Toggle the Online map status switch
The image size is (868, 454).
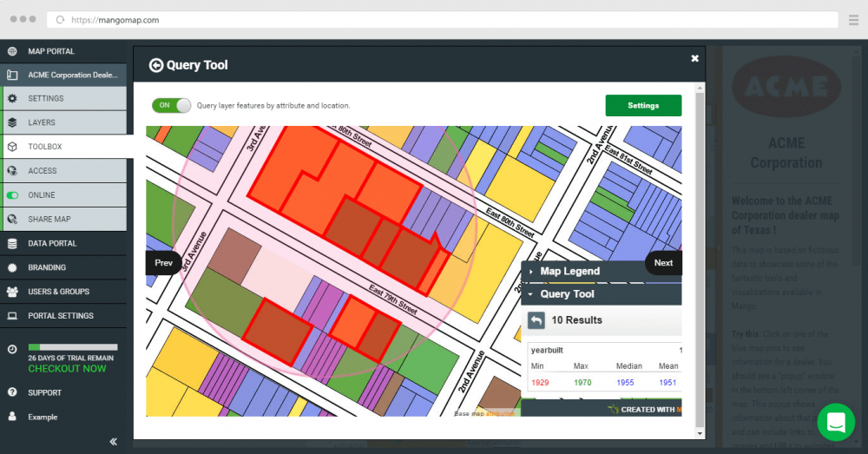12,195
